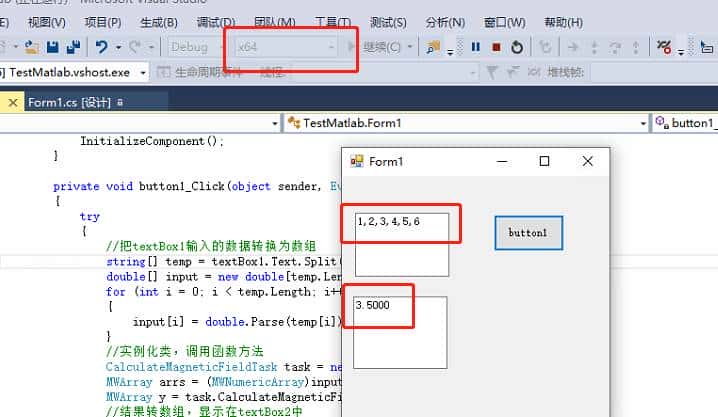Click the thread filter funnel icon
718x417 pixels.
(x=491, y=72)
